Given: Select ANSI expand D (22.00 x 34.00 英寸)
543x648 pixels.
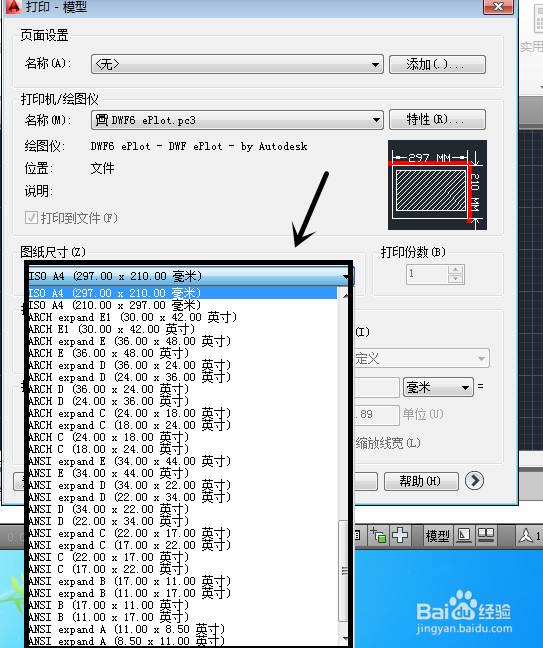Looking at the screenshot, I should coord(183,497).
